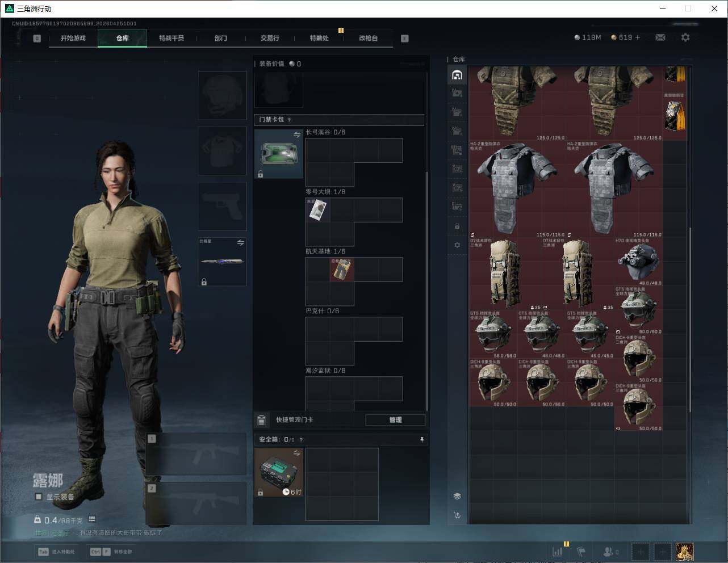Image resolution: width=728 pixels, height=563 pixels.
Task: Open the gear icon in warehouse sidebar
Action: click(x=457, y=245)
